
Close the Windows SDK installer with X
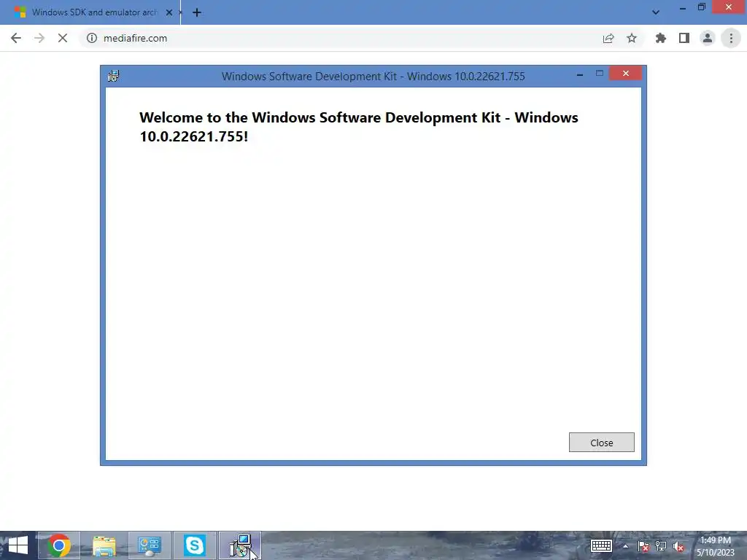[625, 74]
